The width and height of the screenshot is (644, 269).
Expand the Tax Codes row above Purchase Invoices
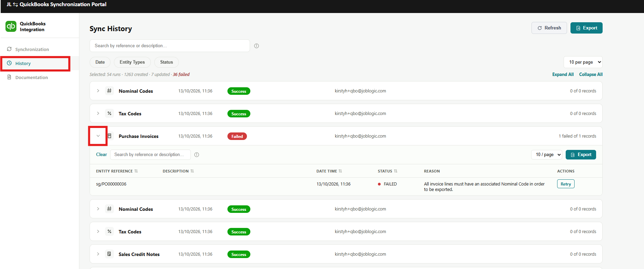click(x=98, y=113)
